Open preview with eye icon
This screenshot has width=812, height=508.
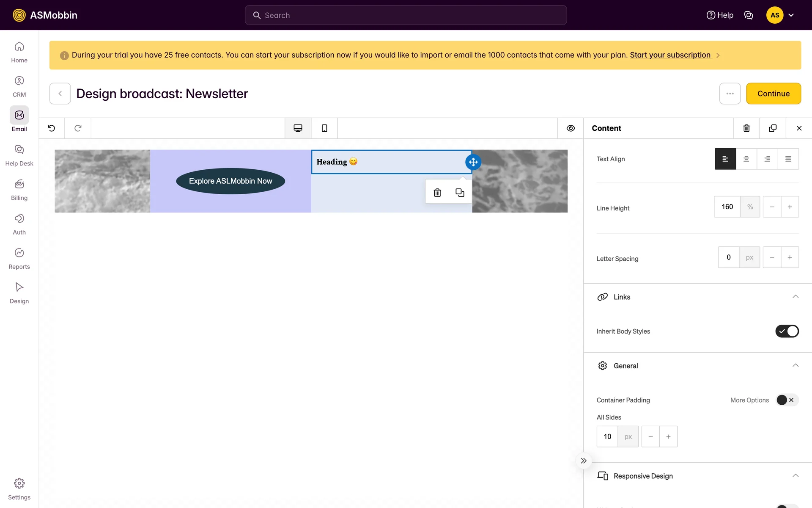point(571,128)
